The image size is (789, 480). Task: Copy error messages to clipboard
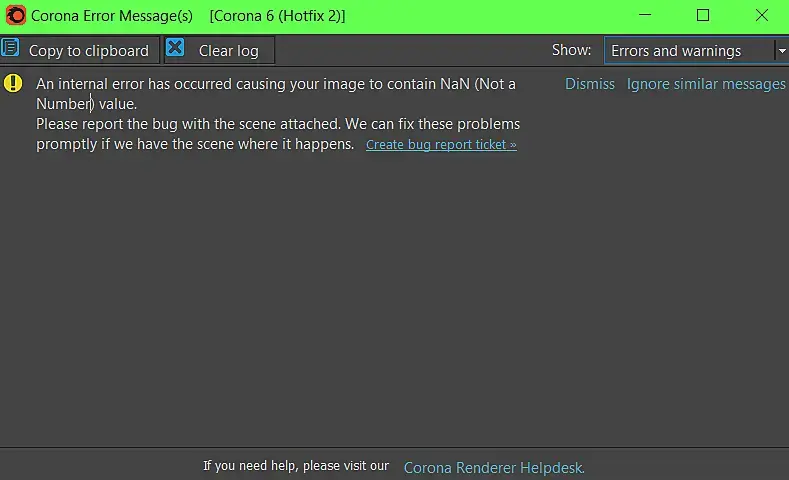[x=80, y=50]
